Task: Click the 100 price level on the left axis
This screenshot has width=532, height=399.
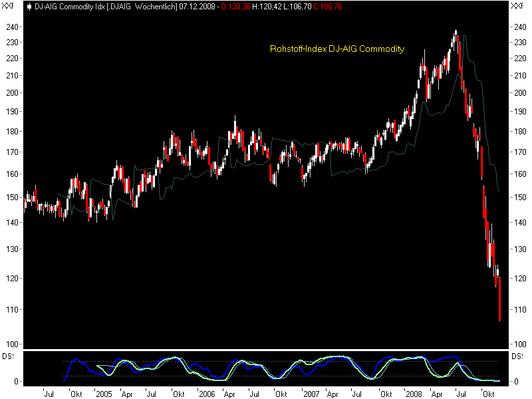Action: [12, 344]
